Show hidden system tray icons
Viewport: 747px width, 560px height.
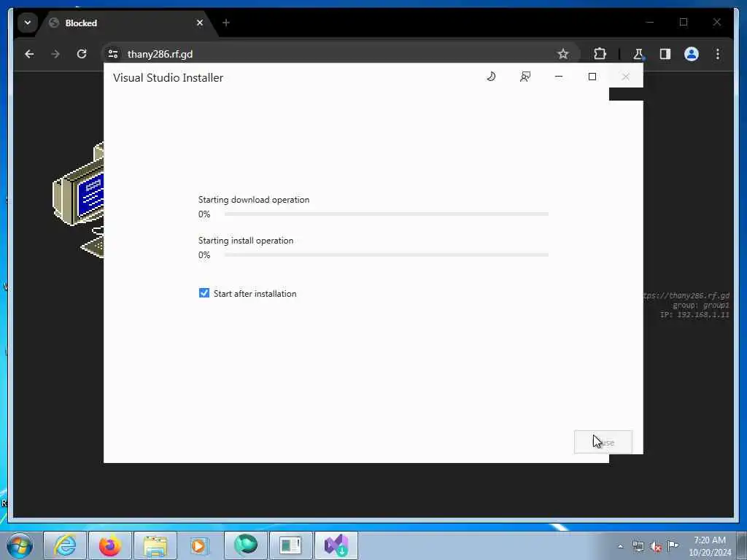pos(620,546)
